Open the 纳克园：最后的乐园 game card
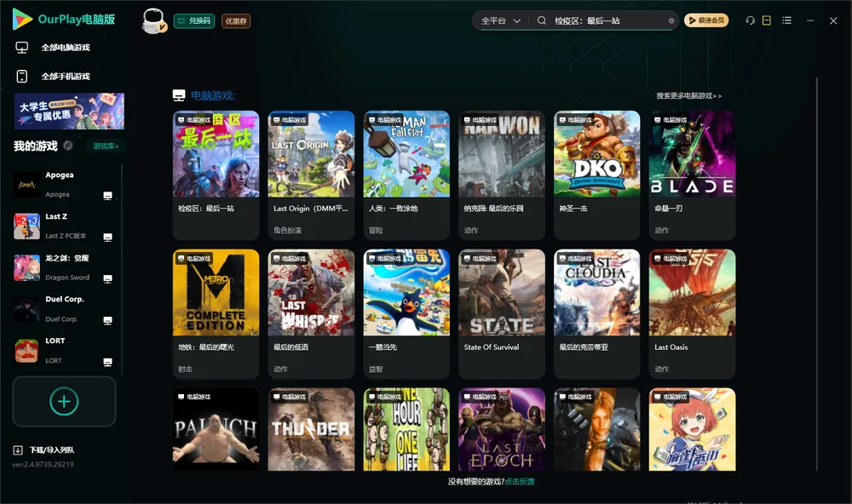The image size is (852, 504). tap(502, 175)
